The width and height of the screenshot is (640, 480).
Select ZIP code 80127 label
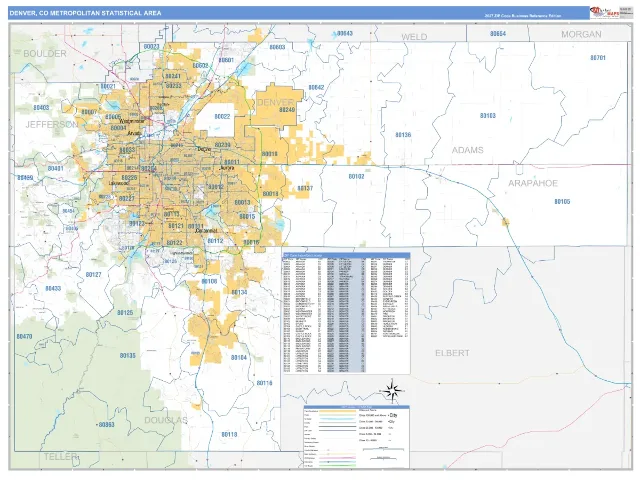coord(93,275)
